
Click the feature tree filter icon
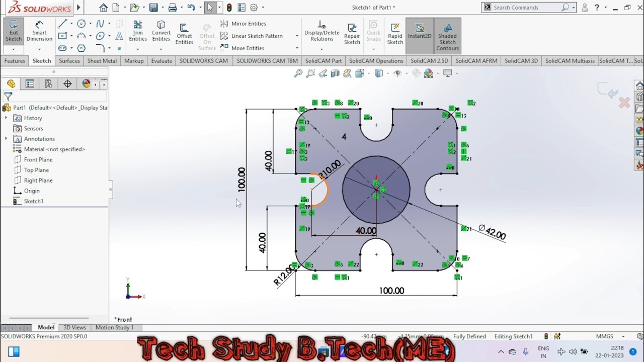pos(8,96)
